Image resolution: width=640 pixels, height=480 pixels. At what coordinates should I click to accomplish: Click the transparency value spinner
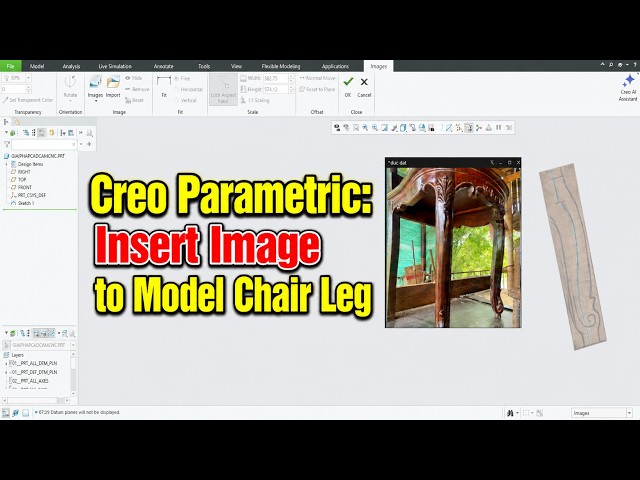pos(28,89)
